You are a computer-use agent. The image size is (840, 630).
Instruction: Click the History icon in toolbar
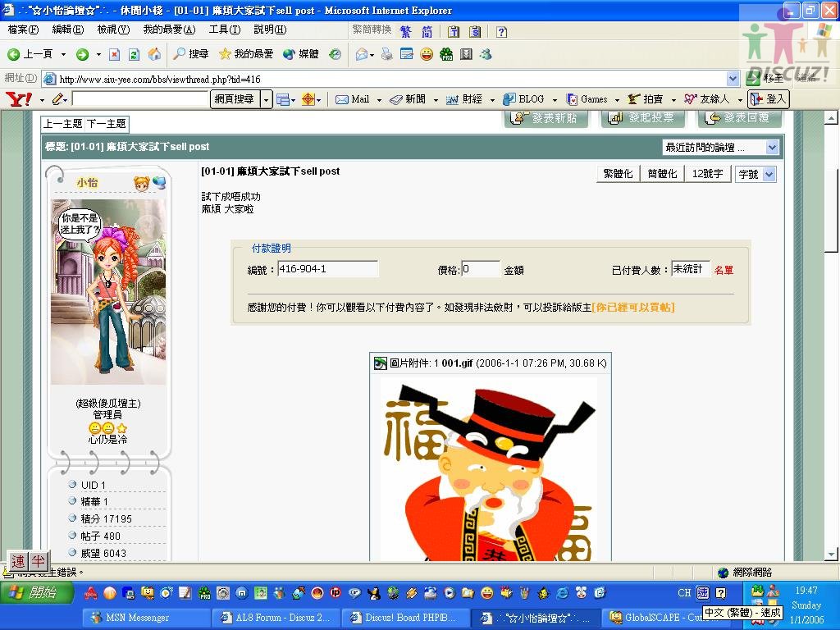coord(336,54)
